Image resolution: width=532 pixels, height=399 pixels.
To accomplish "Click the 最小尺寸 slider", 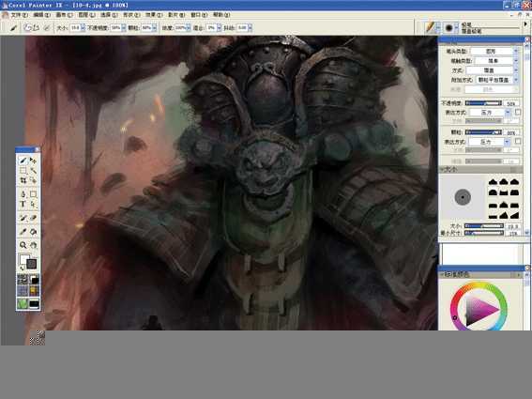I will click(483, 233).
